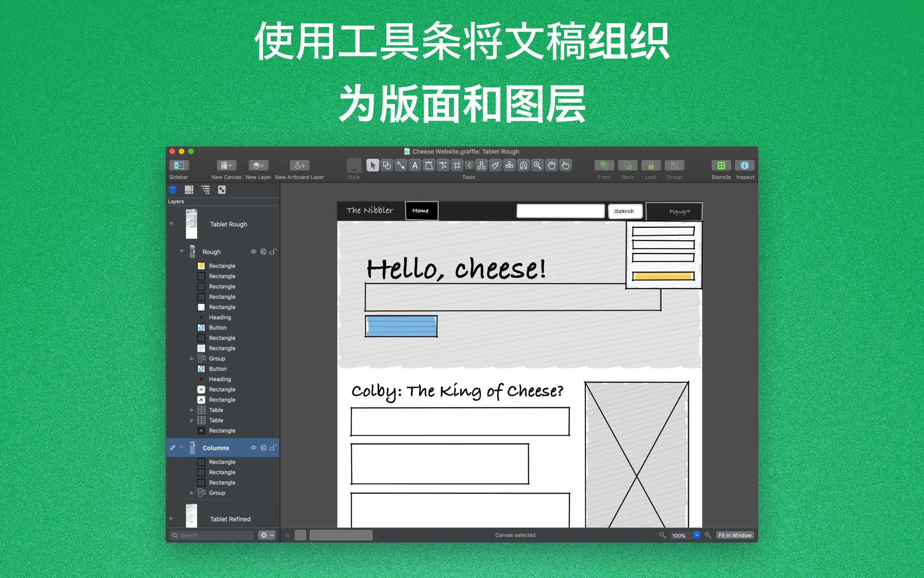924x578 pixels.
Task: Click the Tablet Refined canvas thumbnail
Action: pyautogui.click(x=191, y=516)
